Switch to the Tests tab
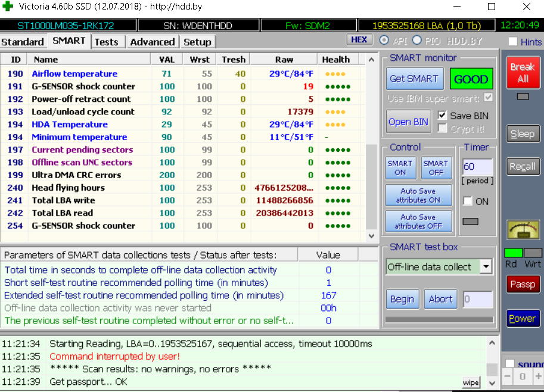The height and width of the screenshot is (392, 544). click(107, 42)
